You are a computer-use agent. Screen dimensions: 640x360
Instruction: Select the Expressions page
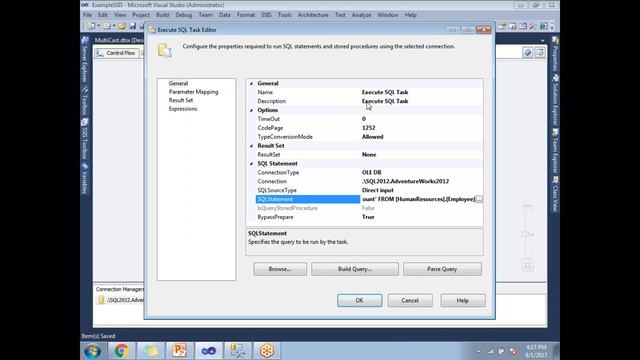click(x=183, y=109)
